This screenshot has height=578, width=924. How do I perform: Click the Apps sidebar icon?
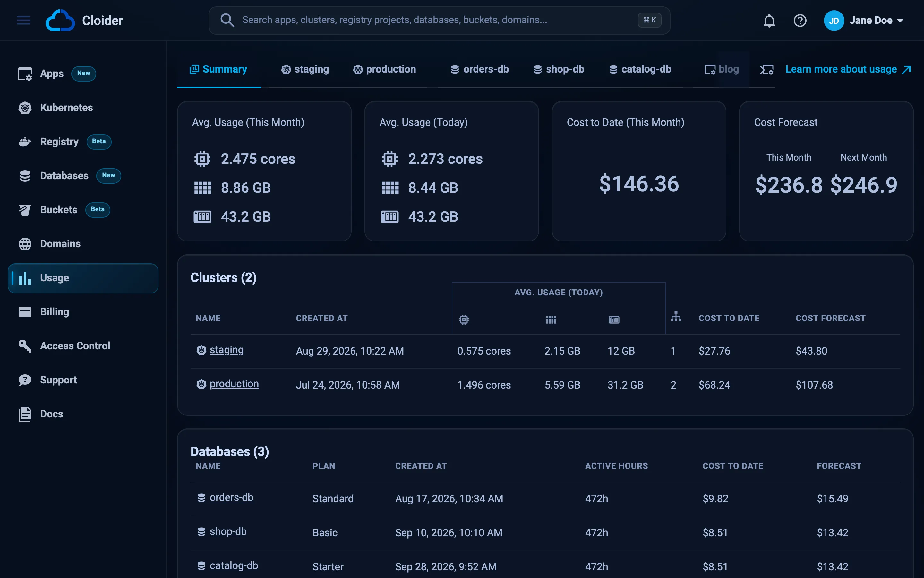tap(25, 74)
